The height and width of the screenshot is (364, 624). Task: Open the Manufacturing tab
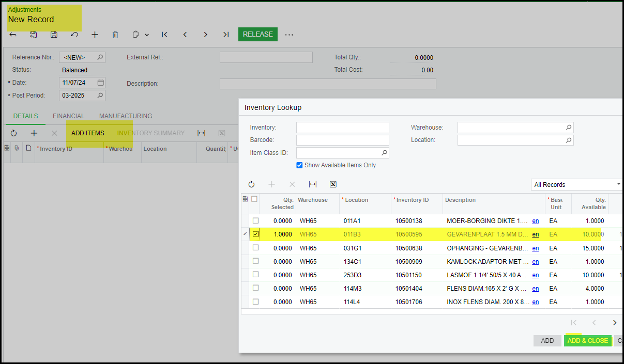pos(126,116)
